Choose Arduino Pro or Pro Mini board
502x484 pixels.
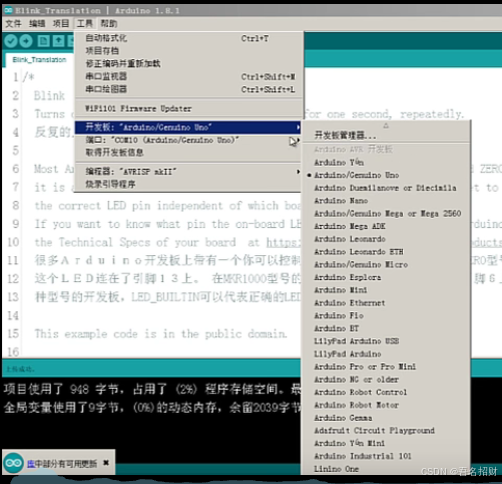386,367
